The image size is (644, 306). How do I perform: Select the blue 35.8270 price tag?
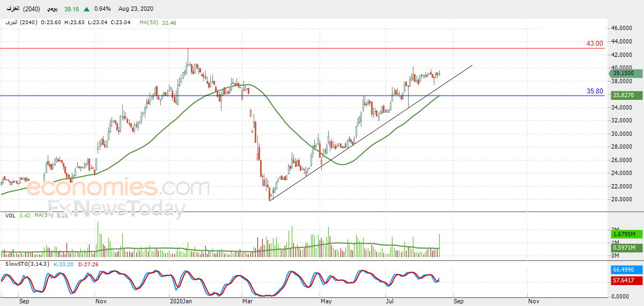(625, 94)
